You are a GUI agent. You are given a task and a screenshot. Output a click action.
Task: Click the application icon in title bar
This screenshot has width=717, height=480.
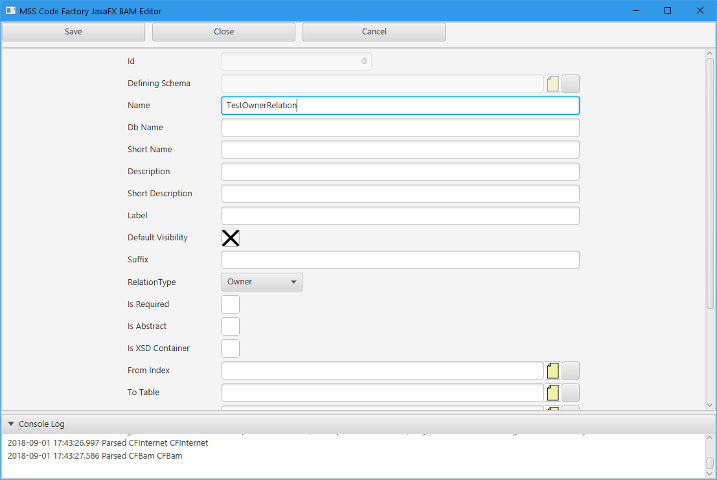(x=9, y=10)
